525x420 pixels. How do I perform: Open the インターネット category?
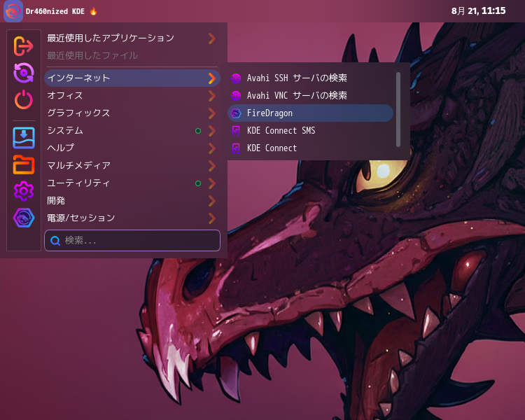132,78
